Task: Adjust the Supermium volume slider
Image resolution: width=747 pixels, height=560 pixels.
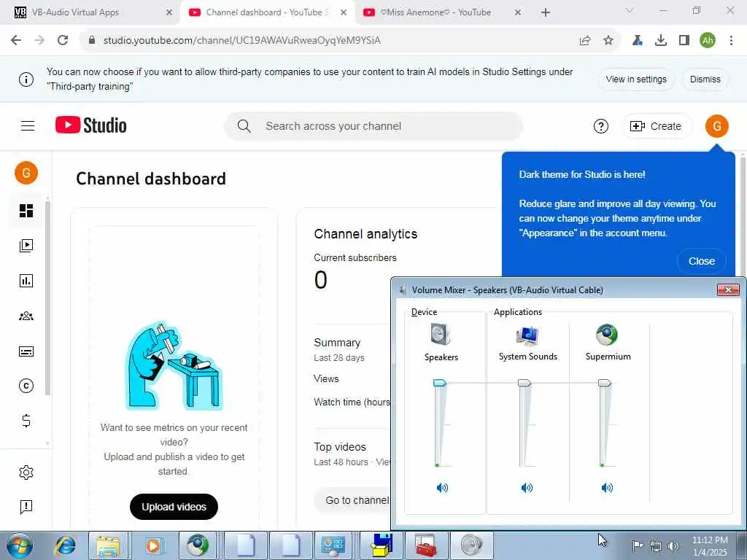Action: (605, 383)
